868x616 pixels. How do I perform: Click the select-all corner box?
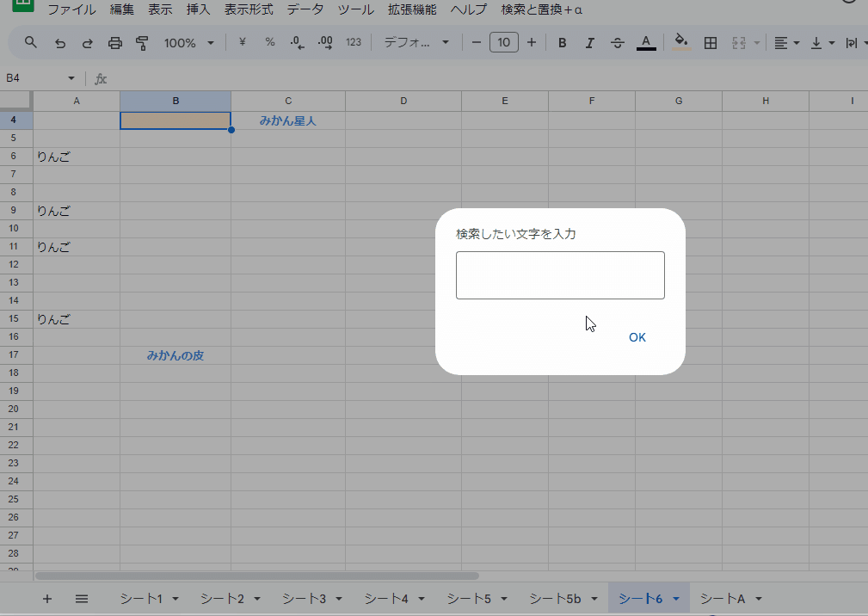point(15,101)
